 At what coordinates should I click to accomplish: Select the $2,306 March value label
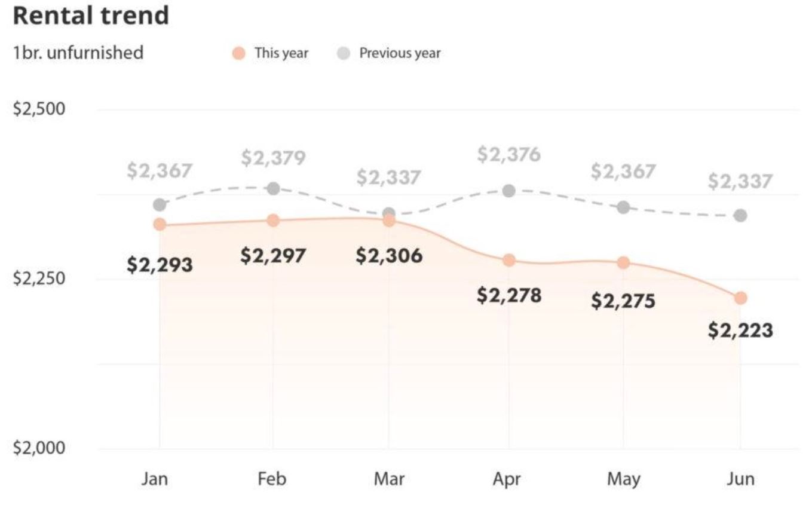(389, 256)
